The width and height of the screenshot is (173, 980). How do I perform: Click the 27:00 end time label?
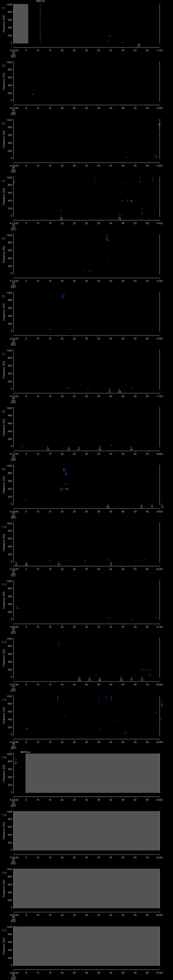(x=159, y=973)
